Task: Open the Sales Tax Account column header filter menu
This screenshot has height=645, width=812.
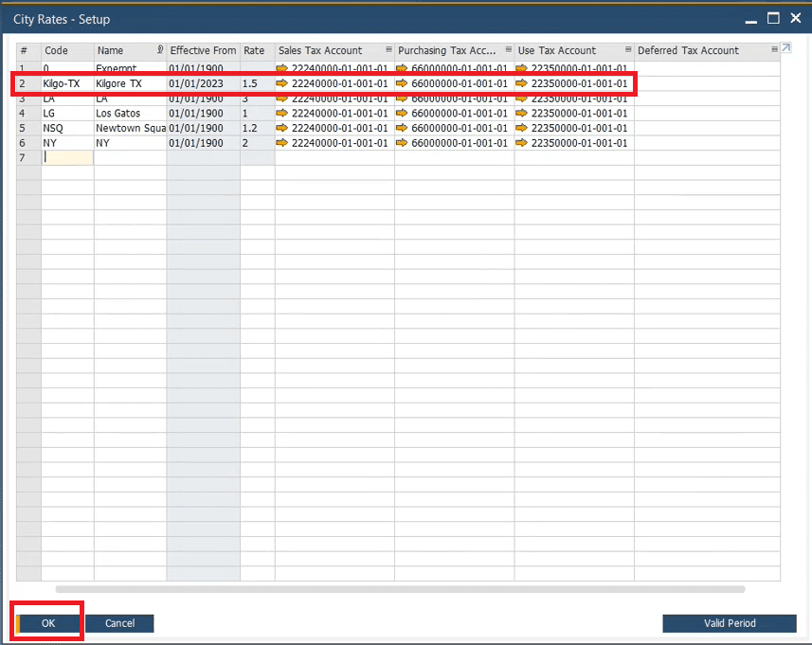Action: point(389,50)
